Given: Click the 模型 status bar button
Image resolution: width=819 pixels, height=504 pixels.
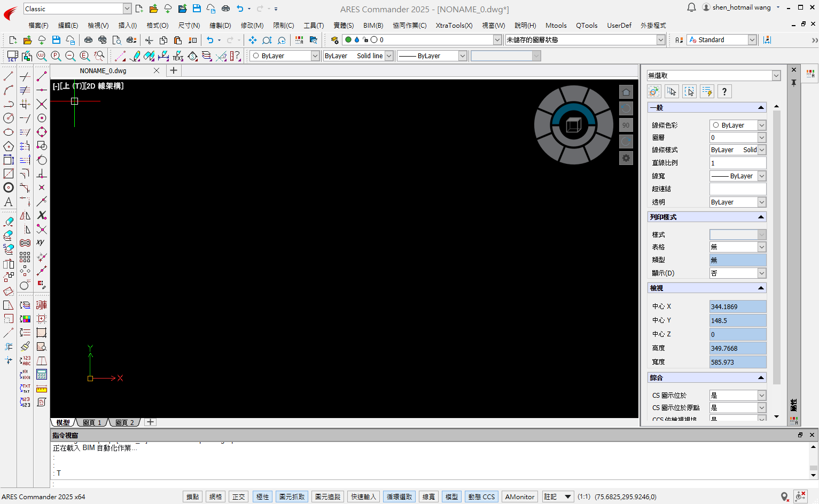Looking at the screenshot, I should click(x=451, y=497).
